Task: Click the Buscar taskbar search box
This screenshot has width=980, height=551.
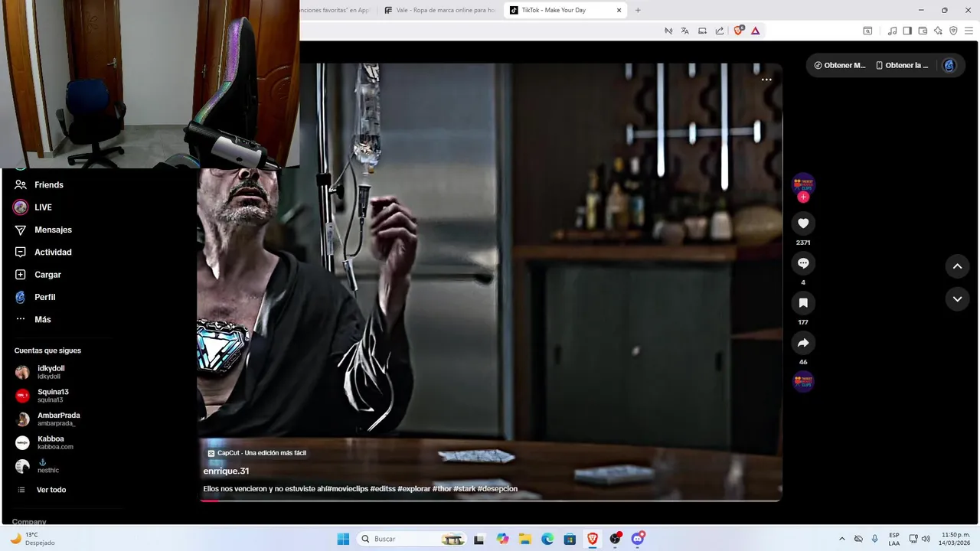Action: pyautogui.click(x=412, y=539)
